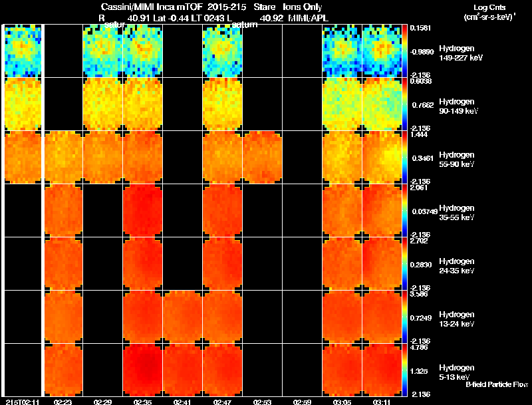Click the '215T02:11' time axis label
Image resolution: width=532 pixels, height=405 pixels.
coord(23,402)
